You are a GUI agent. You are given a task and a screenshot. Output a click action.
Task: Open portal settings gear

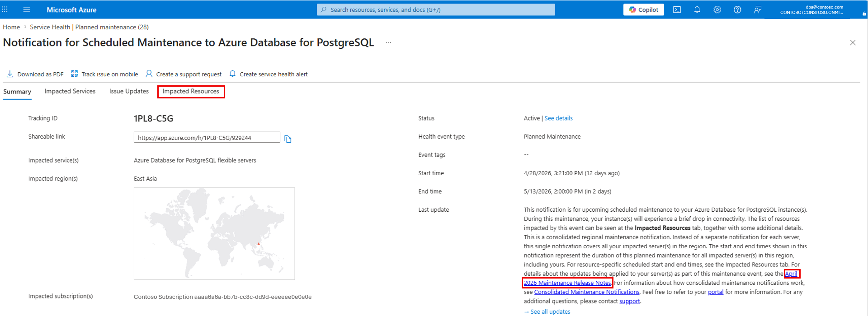point(717,9)
